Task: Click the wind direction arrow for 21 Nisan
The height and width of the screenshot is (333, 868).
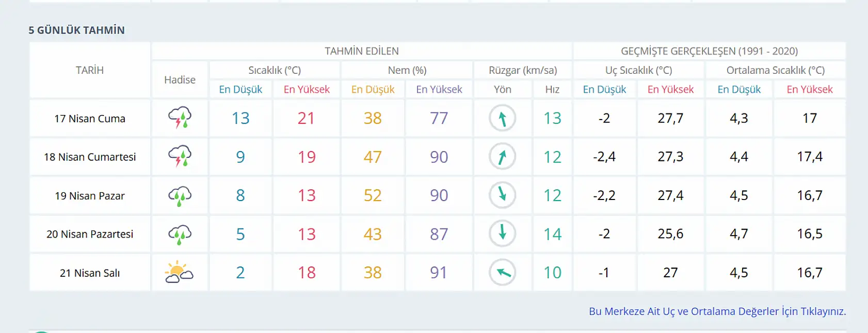Action: (502, 272)
